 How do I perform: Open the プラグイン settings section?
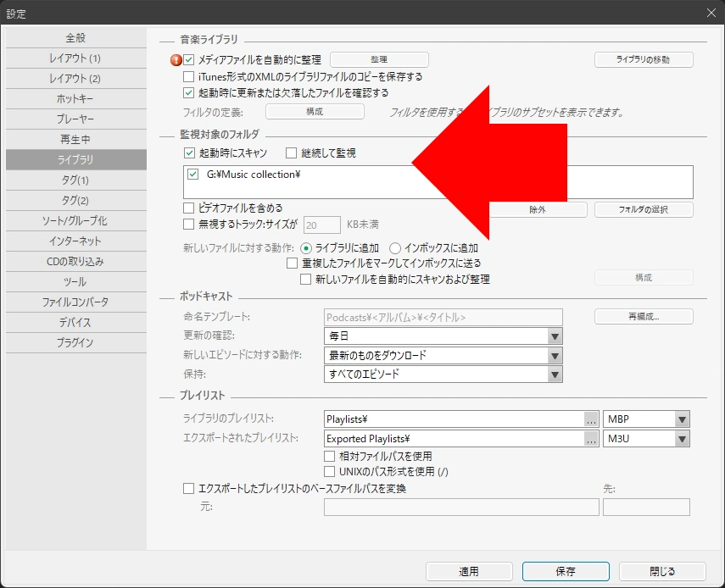pos(75,342)
